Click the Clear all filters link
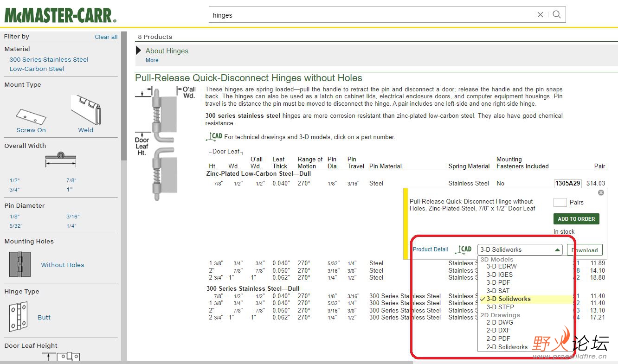Viewport: 618px width, 364px height. pyautogui.click(x=106, y=37)
